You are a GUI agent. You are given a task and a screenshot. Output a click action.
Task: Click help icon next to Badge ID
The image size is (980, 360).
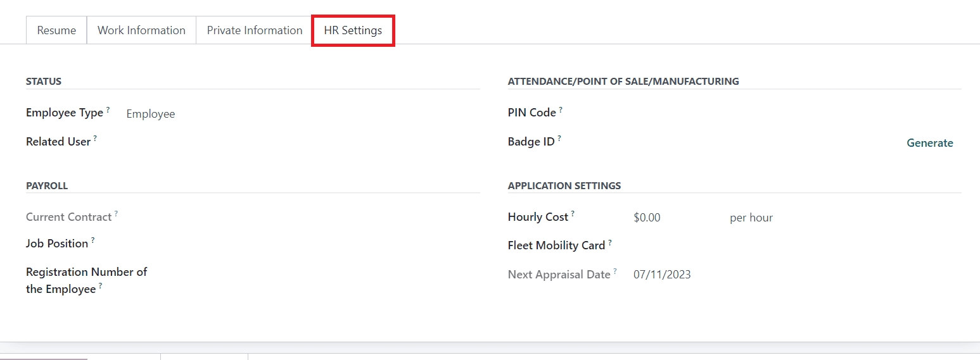[559, 138]
